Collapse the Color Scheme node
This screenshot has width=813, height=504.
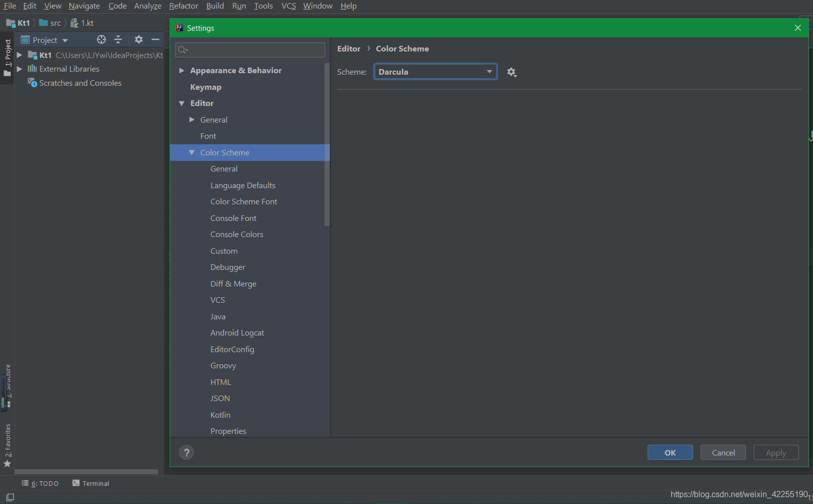(x=192, y=152)
